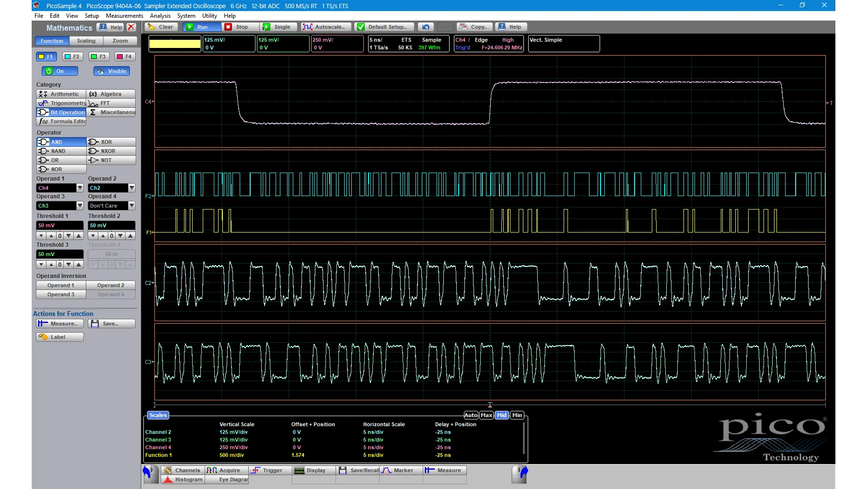Set Scales panel size to Max
This screenshot has width=868, height=489.
pos(486,415)
